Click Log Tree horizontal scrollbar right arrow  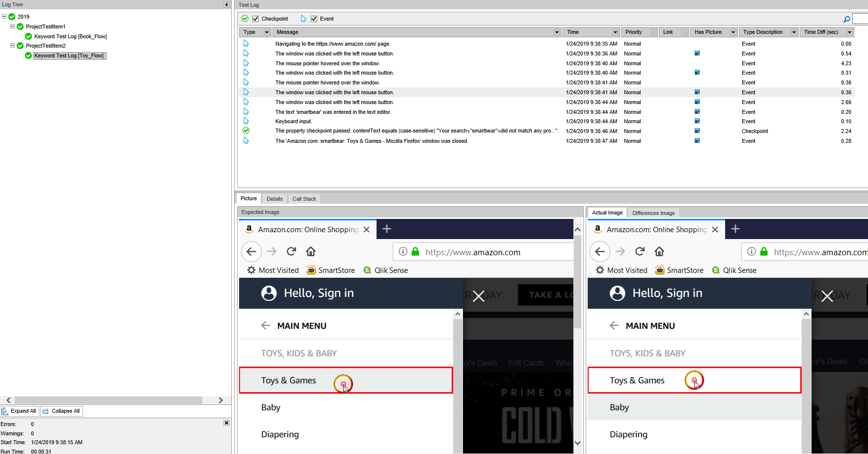coord(221,400)
